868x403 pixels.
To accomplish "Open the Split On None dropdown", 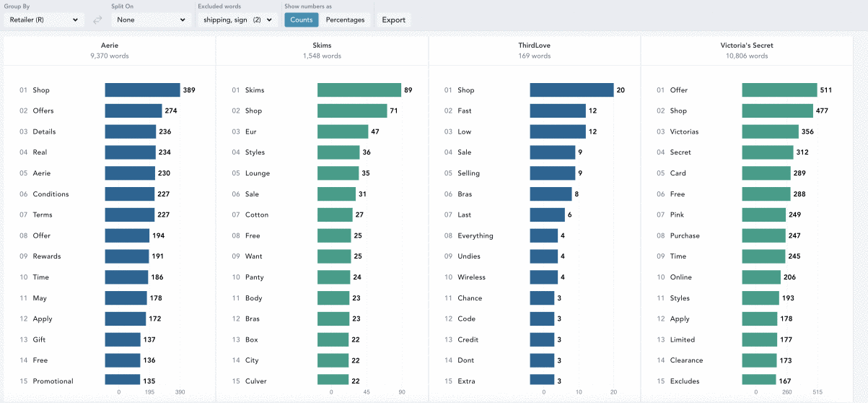I will (x=152, y=19).
